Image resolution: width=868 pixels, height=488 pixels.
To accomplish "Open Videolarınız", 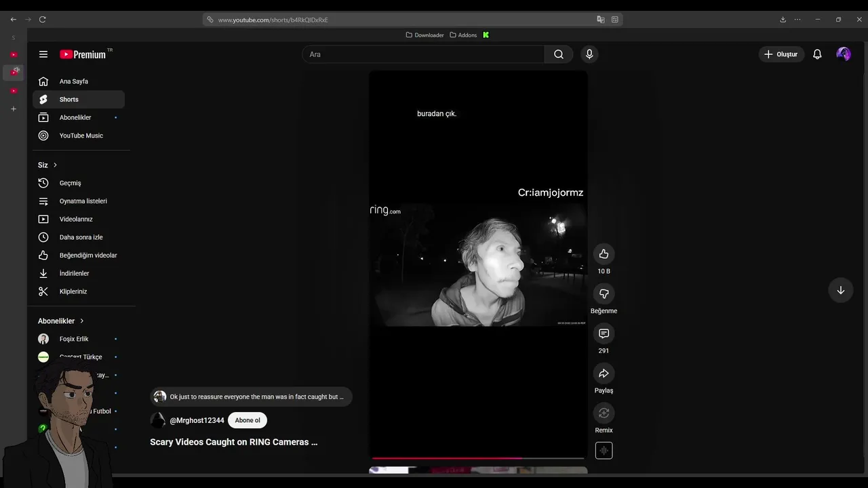I will (79, 219).
